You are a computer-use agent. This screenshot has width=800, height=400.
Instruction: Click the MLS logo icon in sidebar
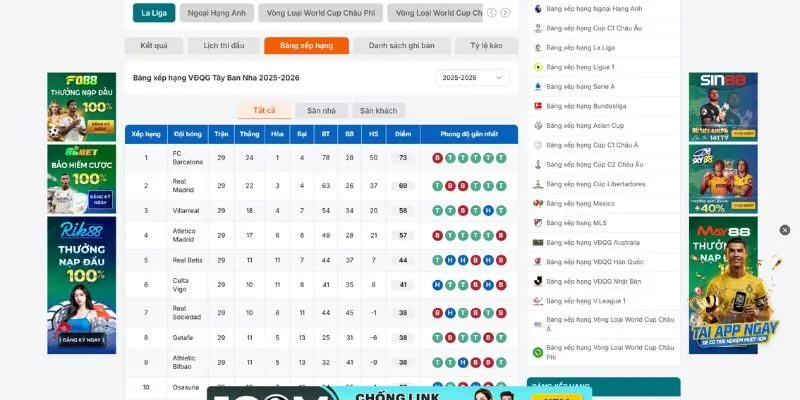pyautogui.click(x=538, y=222)
